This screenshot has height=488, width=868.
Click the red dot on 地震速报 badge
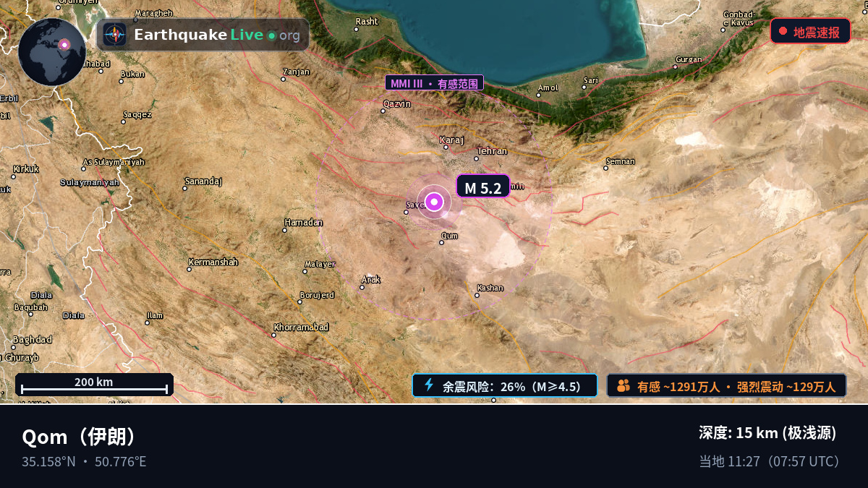tap(783, 31)
